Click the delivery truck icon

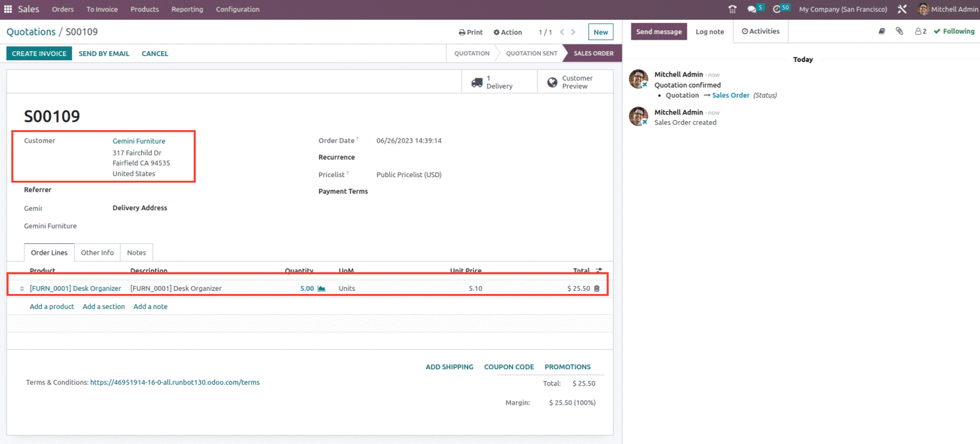click(x=477, y=83)
